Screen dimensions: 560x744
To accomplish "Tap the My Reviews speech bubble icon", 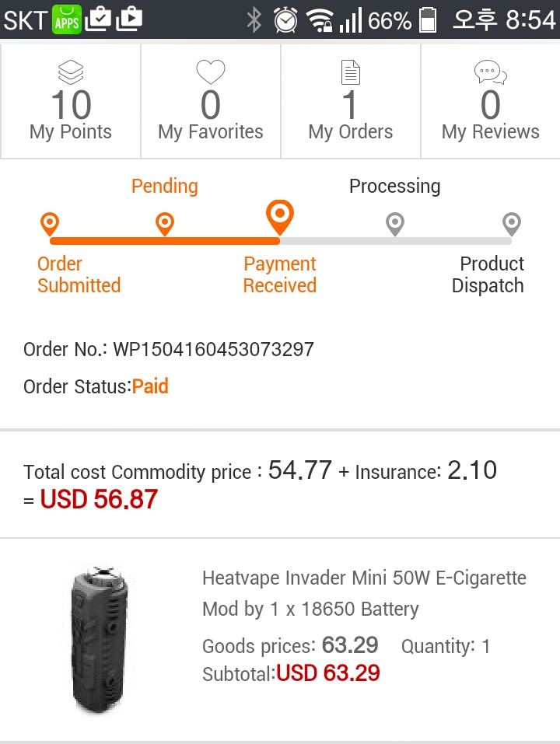I will [490, 73].
